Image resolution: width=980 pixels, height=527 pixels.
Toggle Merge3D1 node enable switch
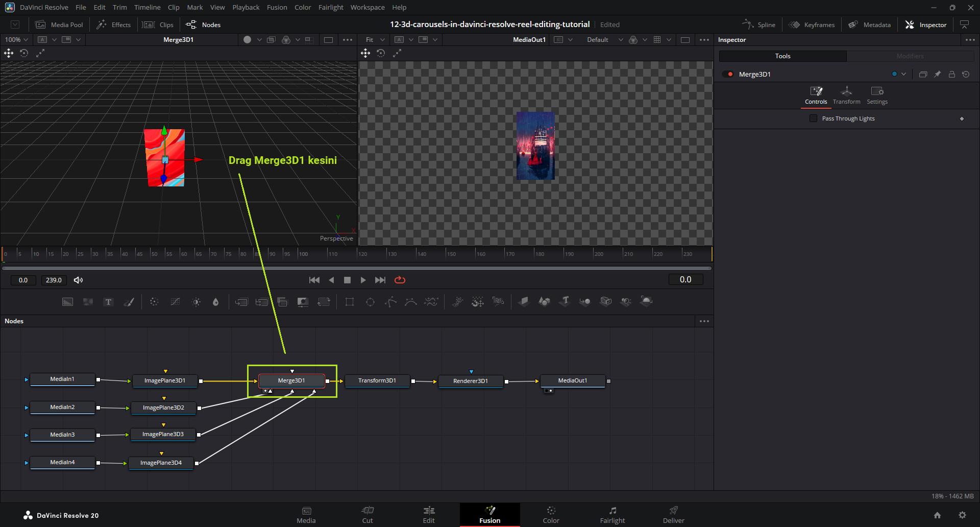coord(728,74)
